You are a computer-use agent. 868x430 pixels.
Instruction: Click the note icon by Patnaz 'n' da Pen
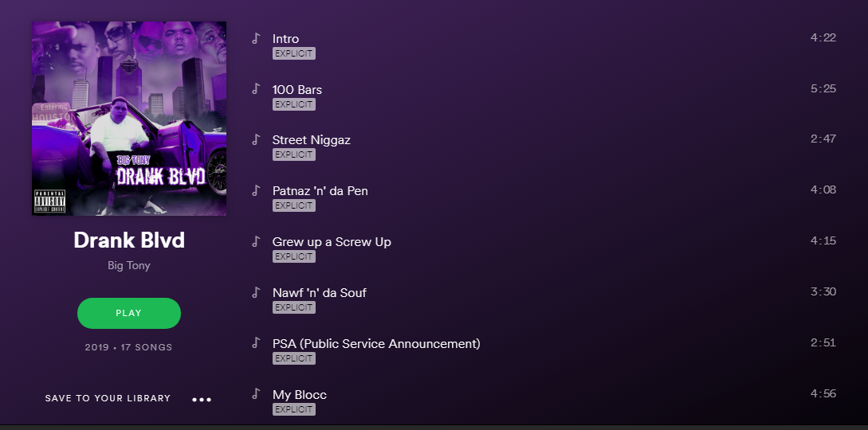click(x=256, y=191)
